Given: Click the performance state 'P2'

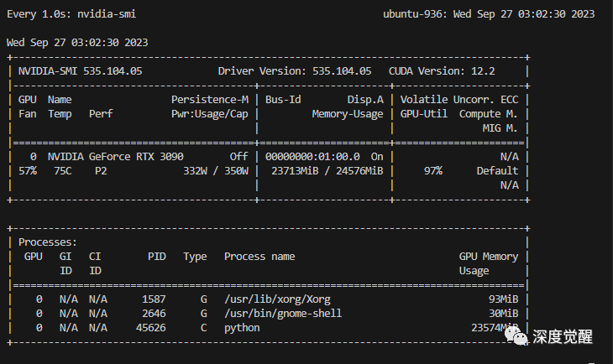Looking at the screenshot, I should 101,171.
